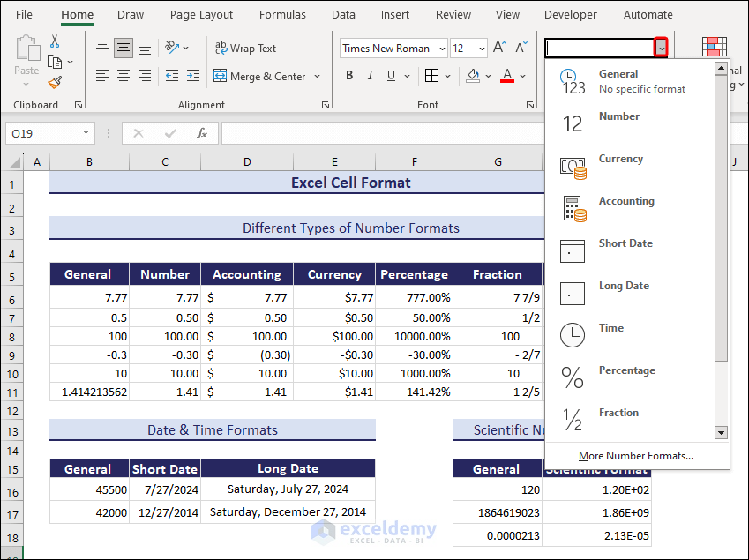Click the Cut scissors icon

(55, 41)
